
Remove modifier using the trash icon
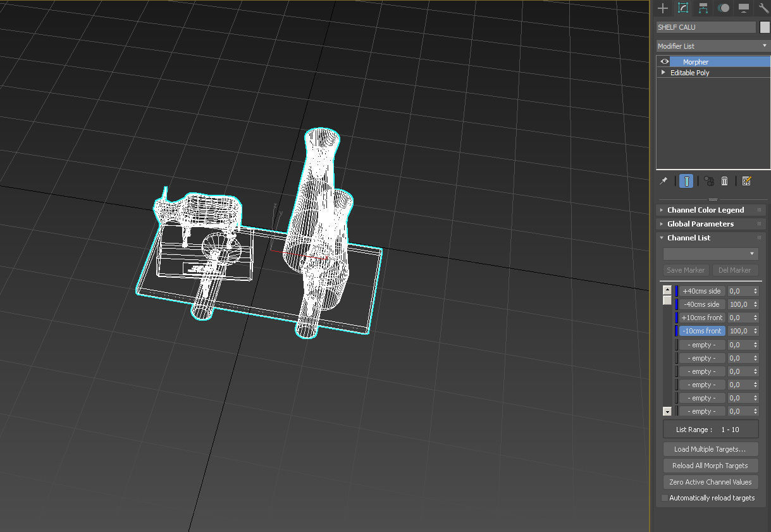pos(725,181)
